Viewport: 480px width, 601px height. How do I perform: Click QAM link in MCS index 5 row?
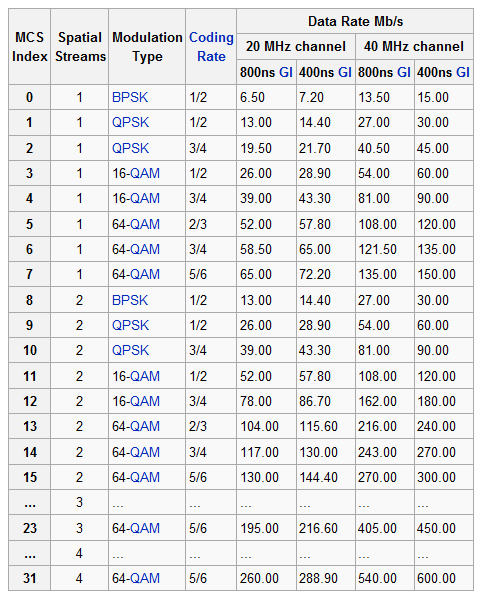145,224
